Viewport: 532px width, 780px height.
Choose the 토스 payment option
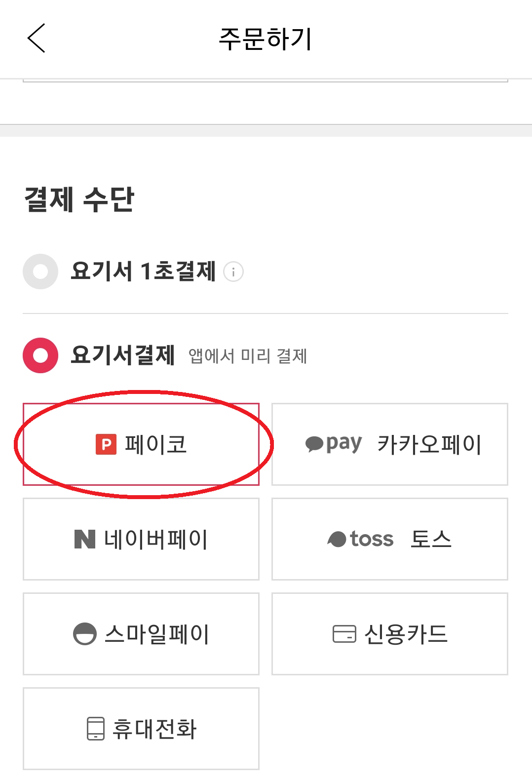click(x=390, y=539)
